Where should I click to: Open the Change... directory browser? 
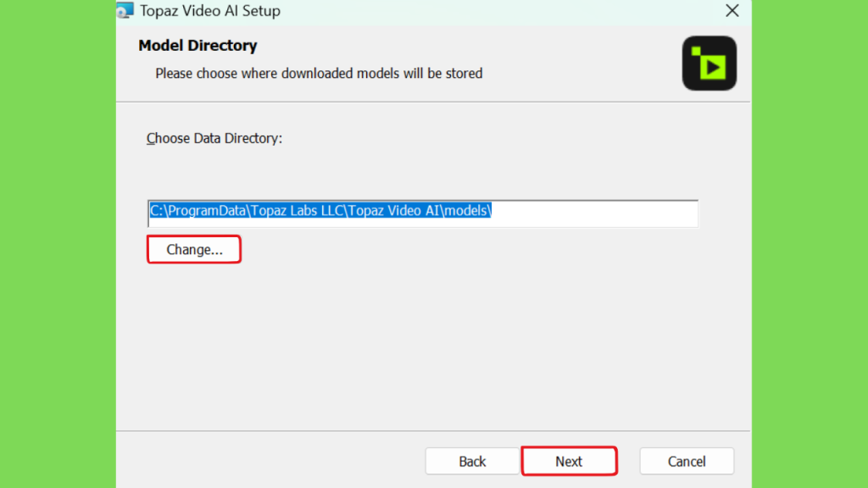(194, 250)
